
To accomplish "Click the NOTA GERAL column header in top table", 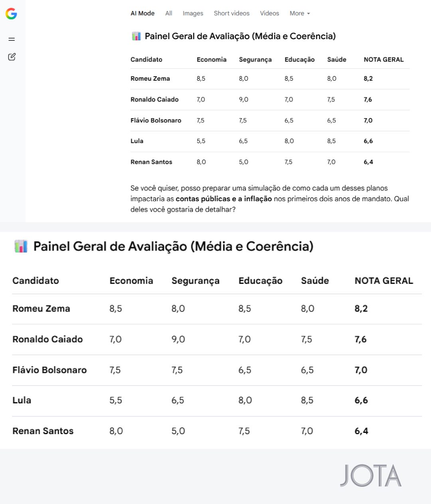I will point(384,60).
